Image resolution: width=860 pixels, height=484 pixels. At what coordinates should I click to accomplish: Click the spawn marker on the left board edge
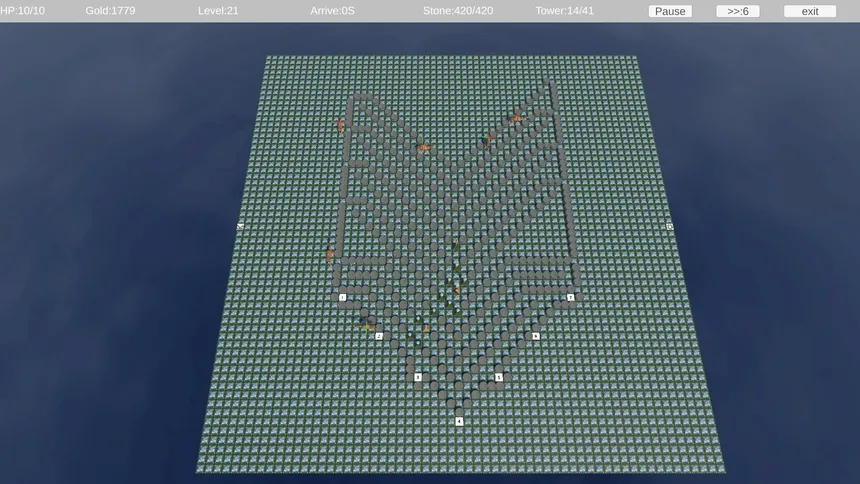240,227
